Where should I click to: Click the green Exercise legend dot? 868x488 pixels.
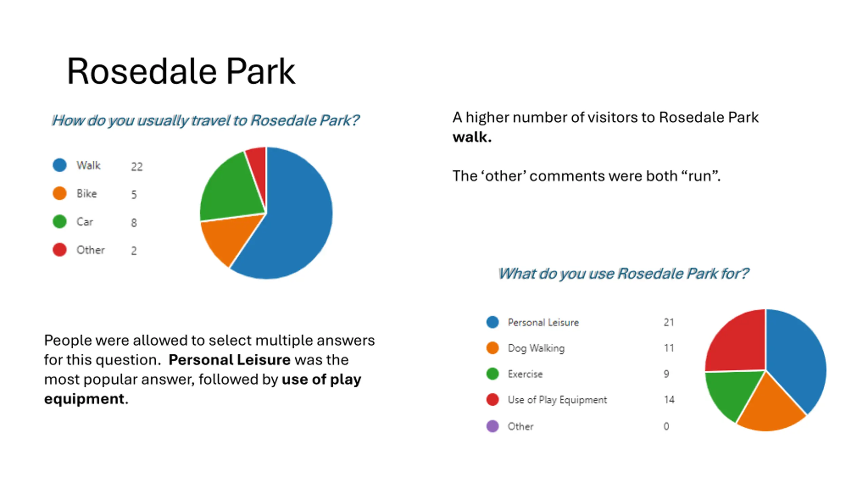tap(492, 374)
